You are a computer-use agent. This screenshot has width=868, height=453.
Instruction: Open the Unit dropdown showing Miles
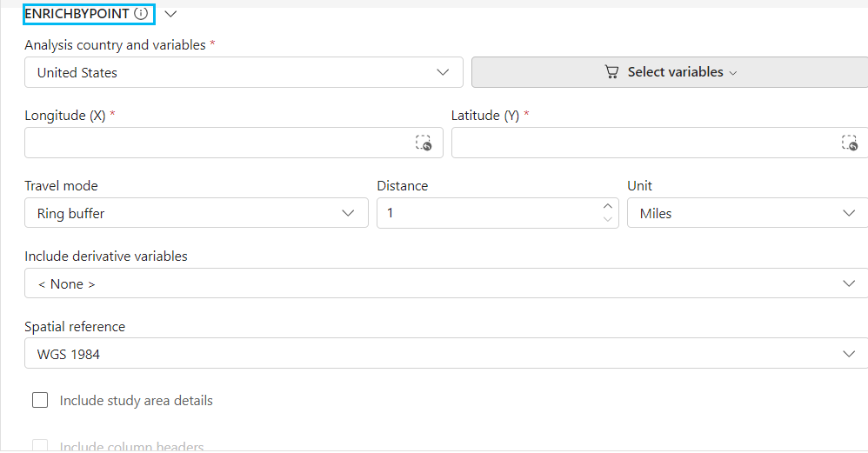(747, 213)
